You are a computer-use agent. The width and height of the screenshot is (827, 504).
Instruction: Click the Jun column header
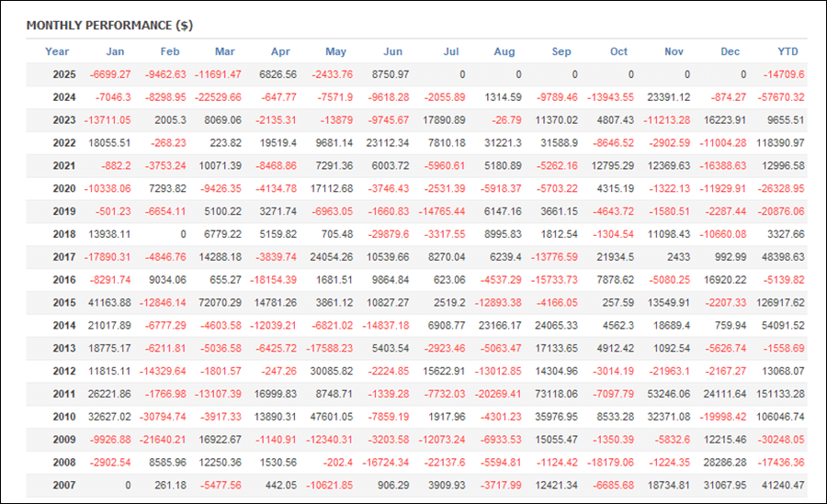pyautogui.click(x=392, y=51)
